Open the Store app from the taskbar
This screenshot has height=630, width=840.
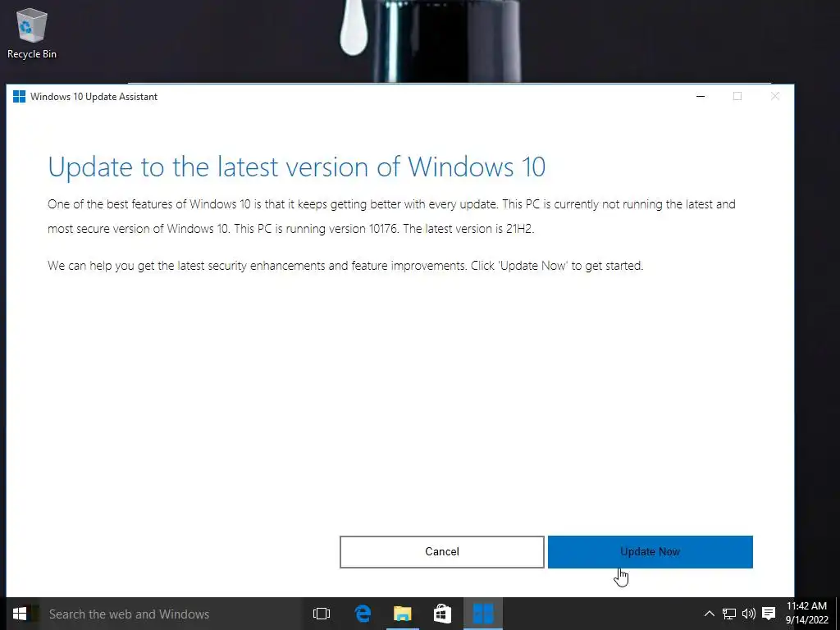(442, 614)
